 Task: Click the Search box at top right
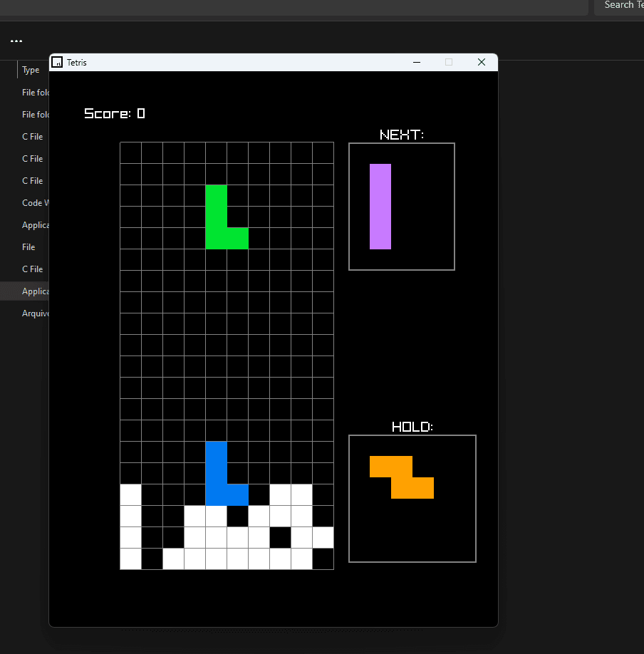pyautogui.click(x=619, y=6)
